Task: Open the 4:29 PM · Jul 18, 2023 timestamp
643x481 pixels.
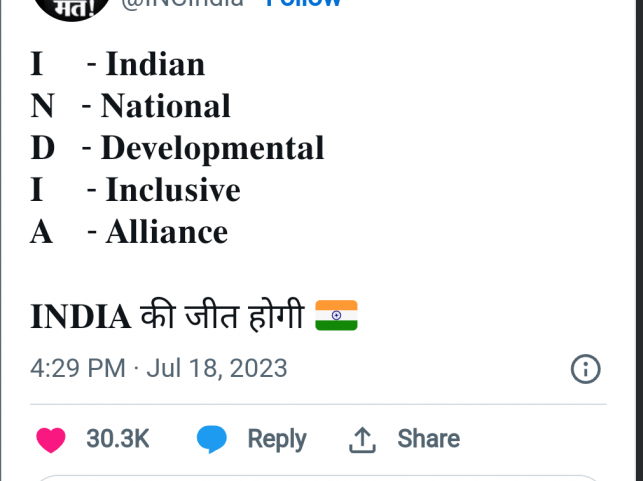Action: point(159,369)
